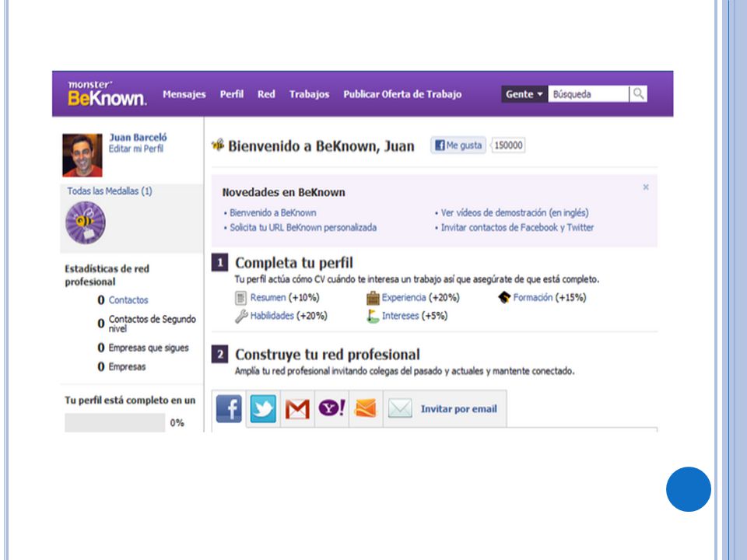Screen dimensions: 747x560
Task: Open the Gente search dropdown
Action: coord(524,94)
